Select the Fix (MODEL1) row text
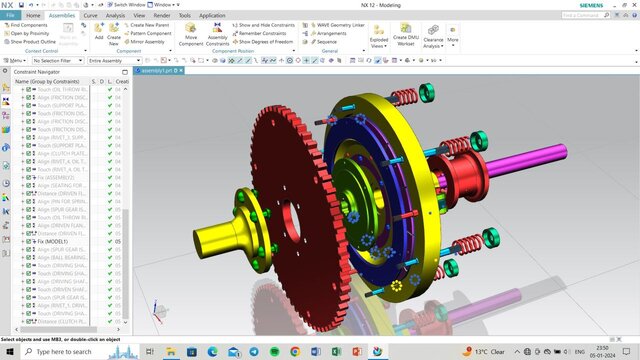The image size is (640, 360). [x=53, y=242]
